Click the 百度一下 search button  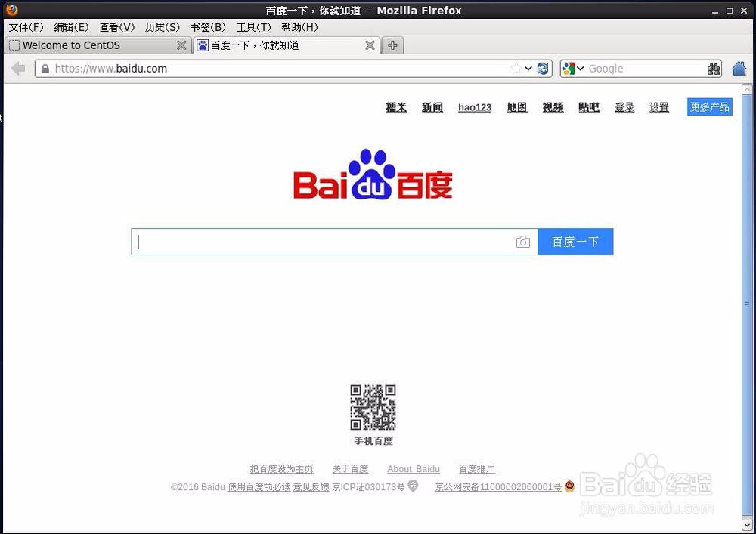(x=575, y=242)
